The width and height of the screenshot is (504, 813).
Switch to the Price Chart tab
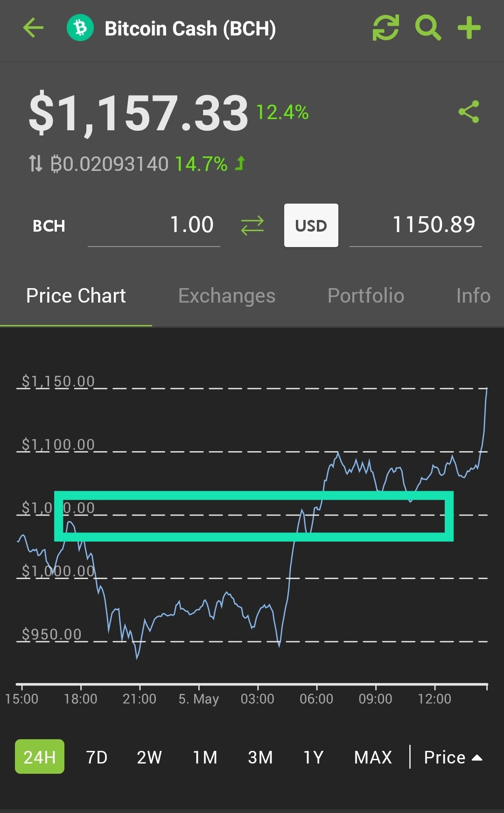[76, 296]
